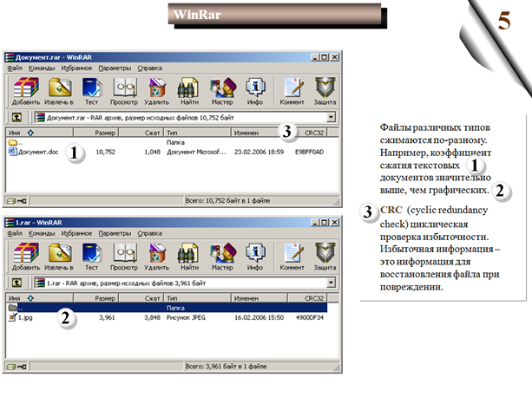Select highlighted parent folder row in 1.rar
Screen dimensions: 532x397
(167, 308)
